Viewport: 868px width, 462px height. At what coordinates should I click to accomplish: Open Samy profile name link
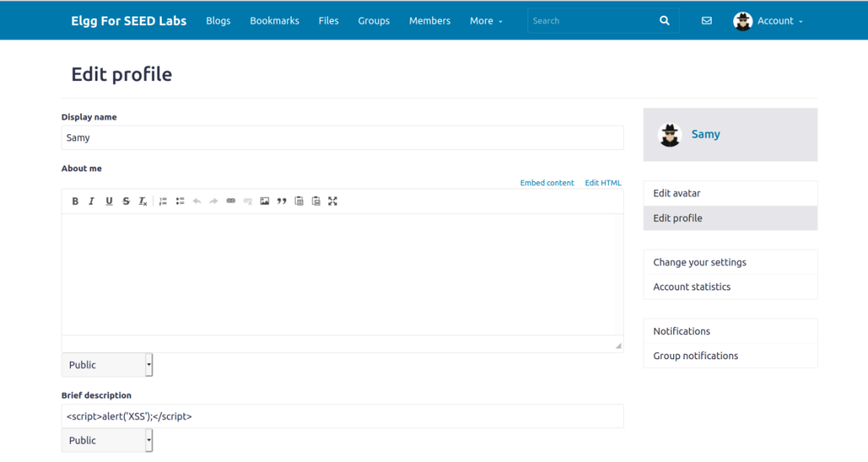[706, 134]
